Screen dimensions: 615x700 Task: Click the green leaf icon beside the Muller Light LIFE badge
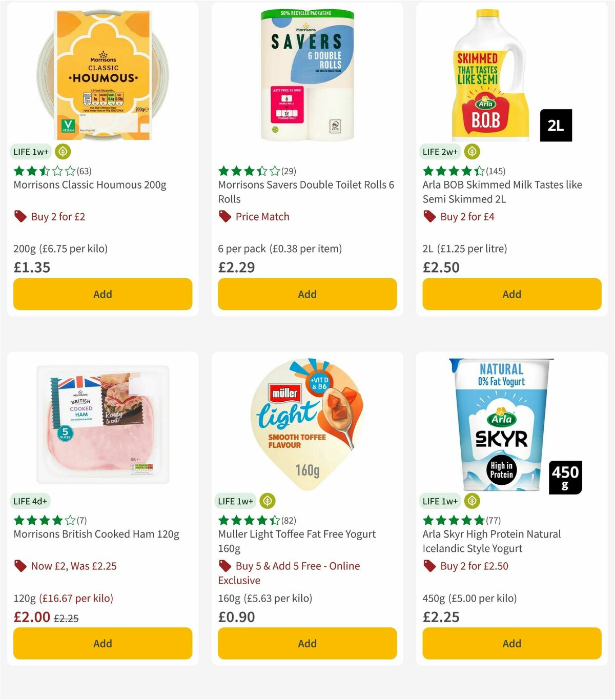tap(267, 501)
